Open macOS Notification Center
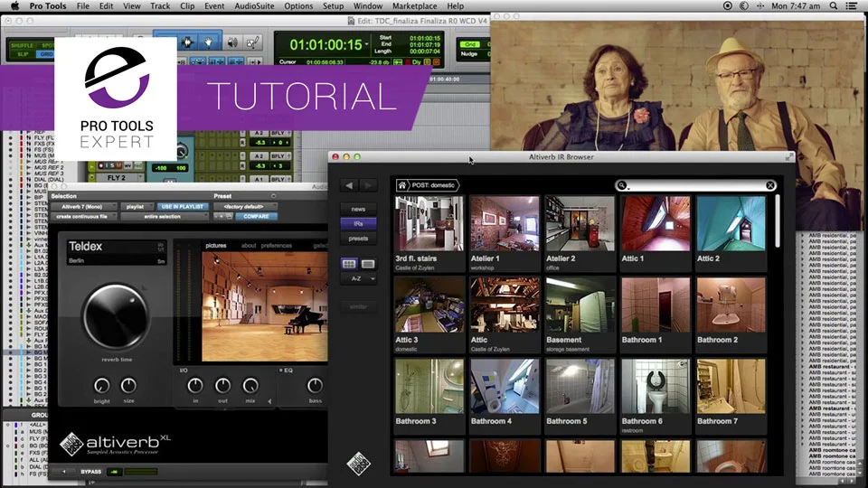This screenshot has height=488, width=868. tap(852, 6)
